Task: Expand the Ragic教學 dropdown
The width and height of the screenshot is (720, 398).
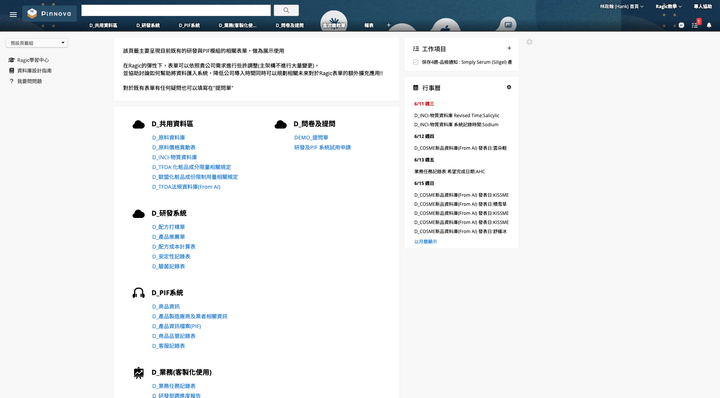Action: (669, 6)
